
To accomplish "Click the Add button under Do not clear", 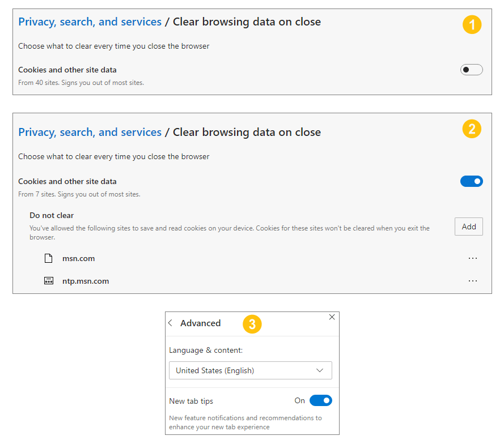I will coord(468,226).
